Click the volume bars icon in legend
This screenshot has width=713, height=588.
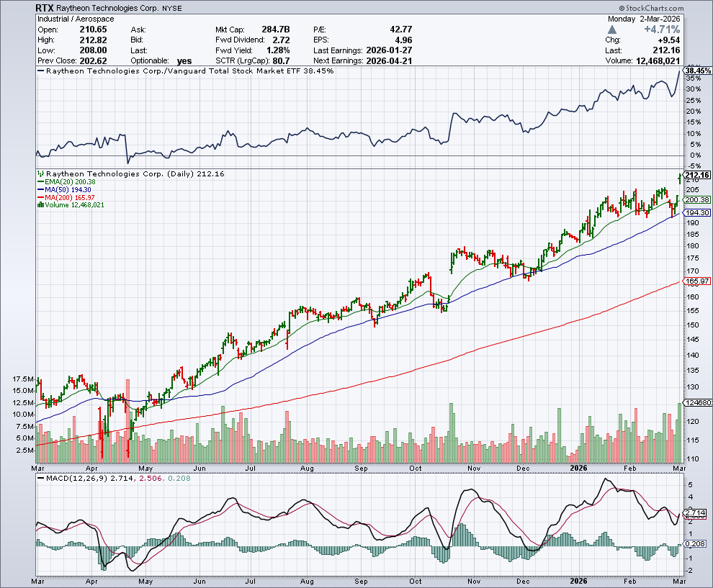pos(40,205)
